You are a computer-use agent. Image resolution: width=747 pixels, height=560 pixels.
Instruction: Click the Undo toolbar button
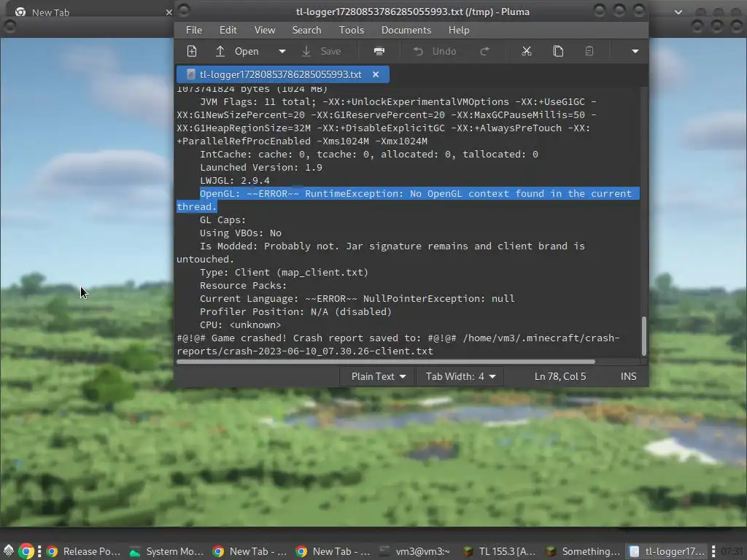pyautogui.click(x=435, y=52)
